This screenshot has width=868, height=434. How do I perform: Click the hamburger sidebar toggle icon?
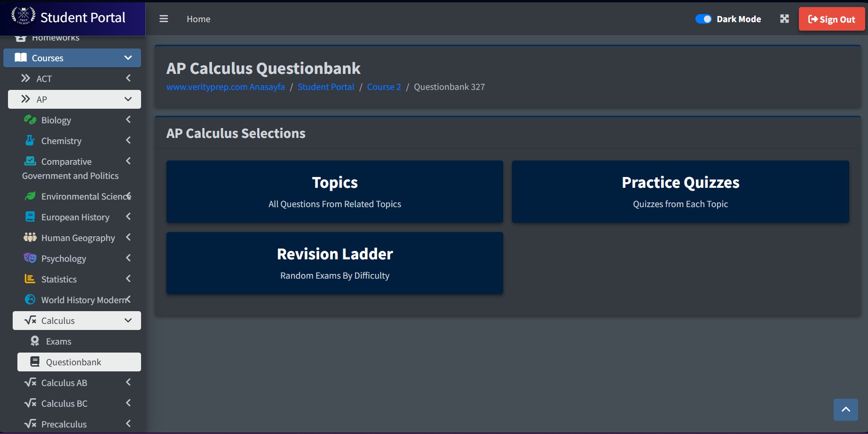tap(164, 19)
